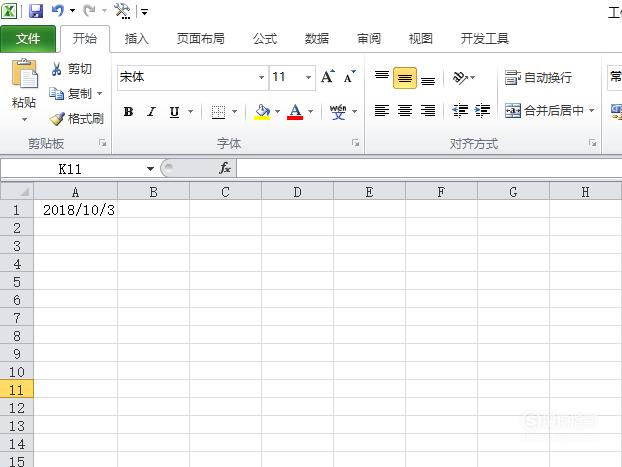Select cell A1 containing 2018/10/3
The width and height of the screenshot is (622, 467).
tap(75, 209)
